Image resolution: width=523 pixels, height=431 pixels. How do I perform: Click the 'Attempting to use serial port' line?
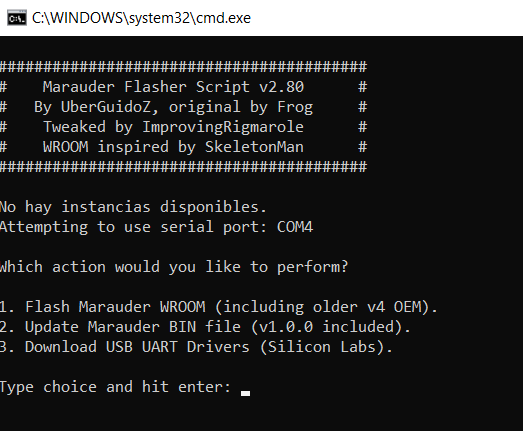tap(156, 227)
